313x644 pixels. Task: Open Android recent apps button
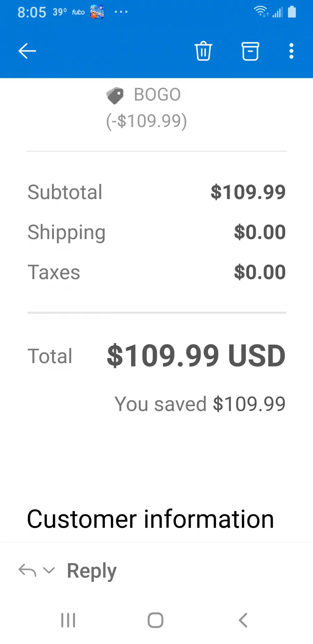click(x=68, y=620)
